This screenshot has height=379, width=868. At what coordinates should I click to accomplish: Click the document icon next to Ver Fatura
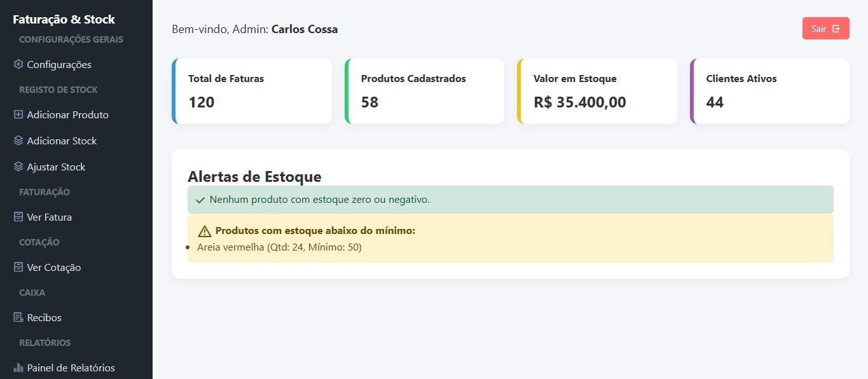[x=17, y=217]
